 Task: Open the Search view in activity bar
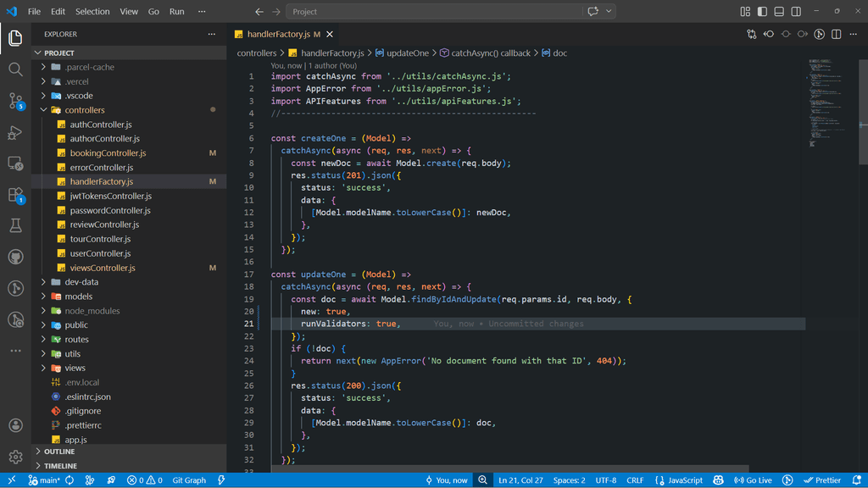click(x=15, y=69)
